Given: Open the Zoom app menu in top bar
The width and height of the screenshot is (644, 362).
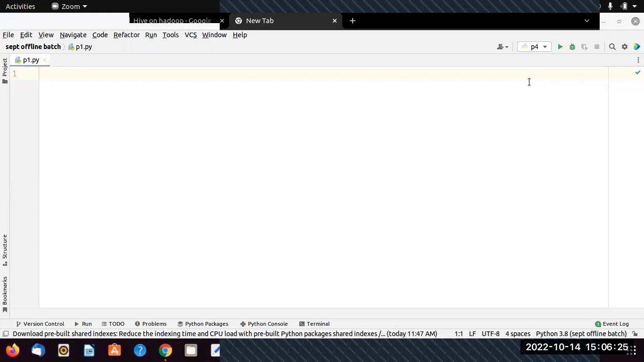Looking at the screenshot, I should (x=69, y=7).
